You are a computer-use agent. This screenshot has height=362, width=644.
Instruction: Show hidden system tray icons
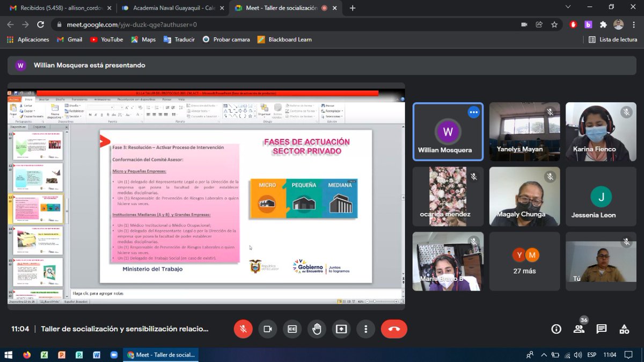click(545, 355)
